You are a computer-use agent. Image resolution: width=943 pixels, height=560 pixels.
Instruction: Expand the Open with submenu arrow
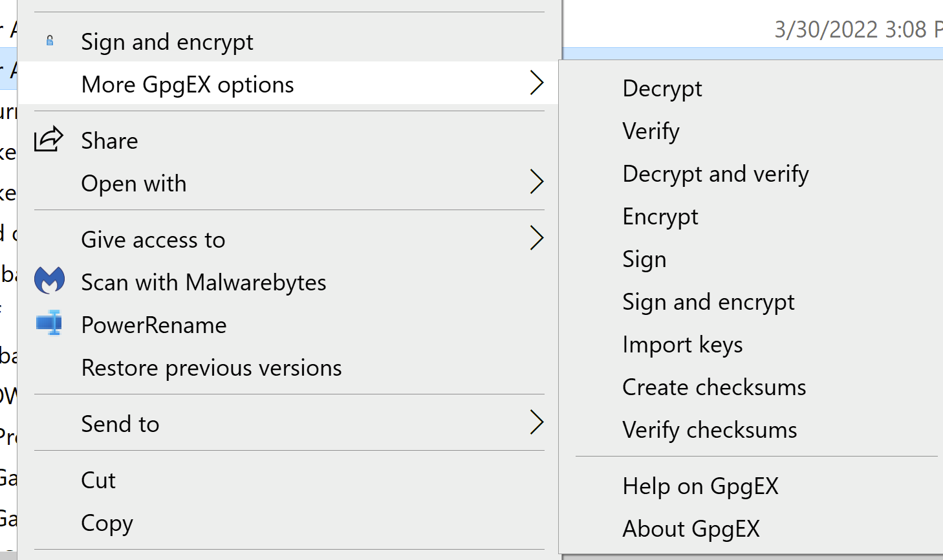click(x=536, y=182)
